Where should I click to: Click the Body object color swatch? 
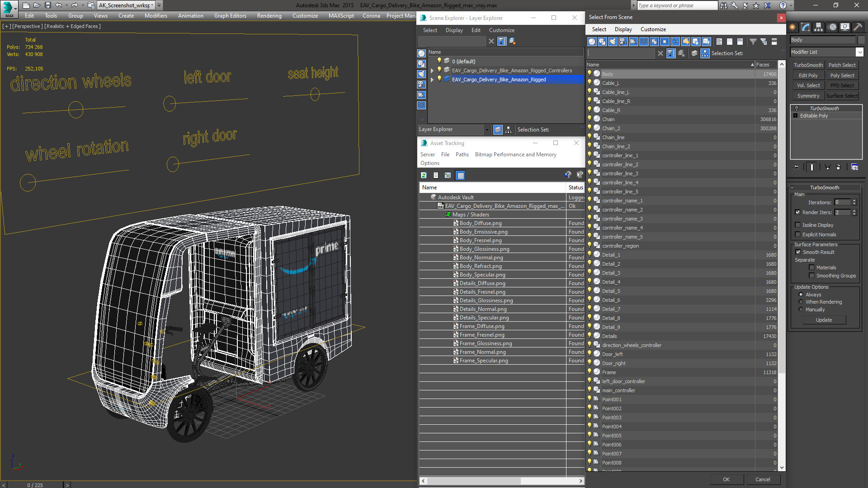(x=861, y=40)
